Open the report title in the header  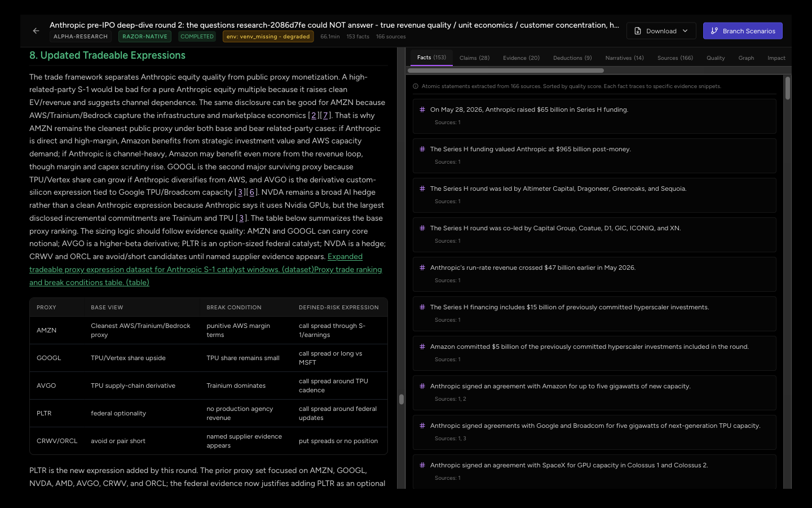point(334,25)
